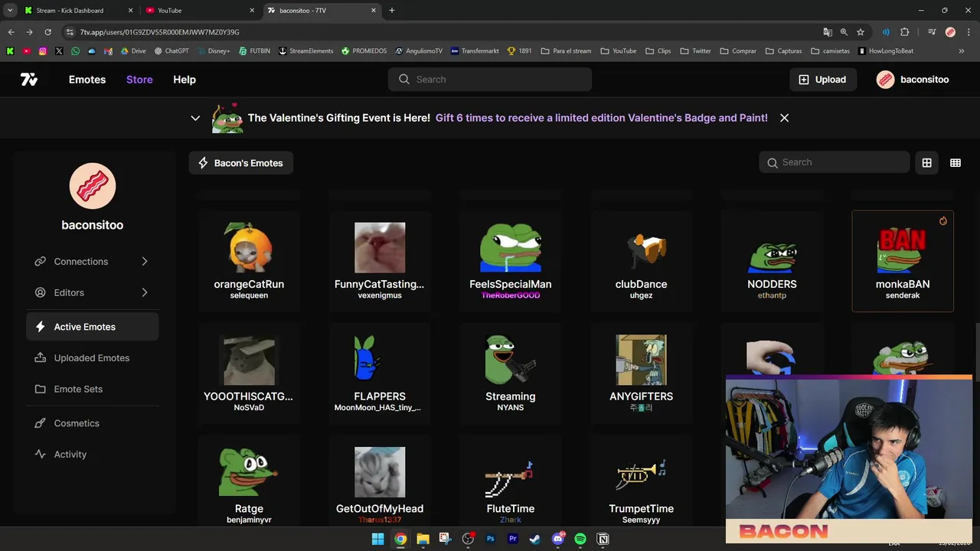Open the YOOOTHISCATG emote
The width and height of the screenshot is (980, 551).
pyautogui.click(x=249, y=373)
